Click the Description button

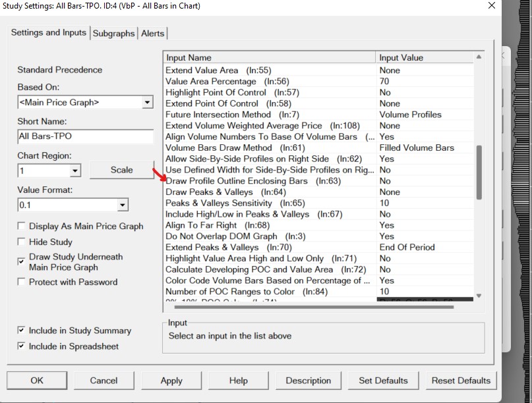click(309, 381)
